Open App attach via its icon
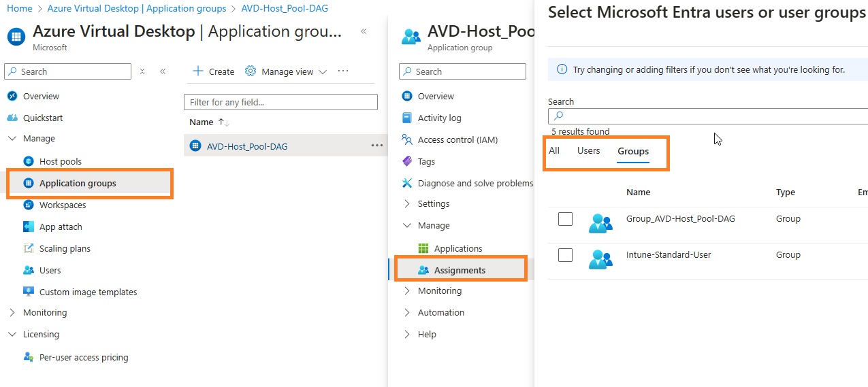The width and height of the screenshot is (868, 387). 29,226
